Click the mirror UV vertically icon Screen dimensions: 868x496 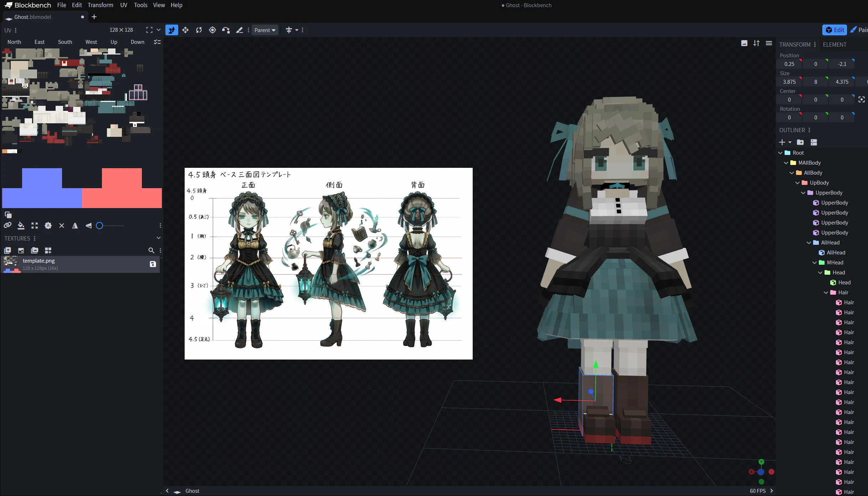tap(88, 226)
